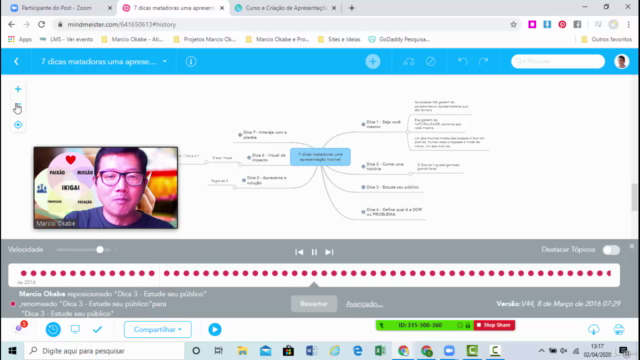Click history timeline dot above pointer
The width and height of the screenshot is (640, 360).
314,273
